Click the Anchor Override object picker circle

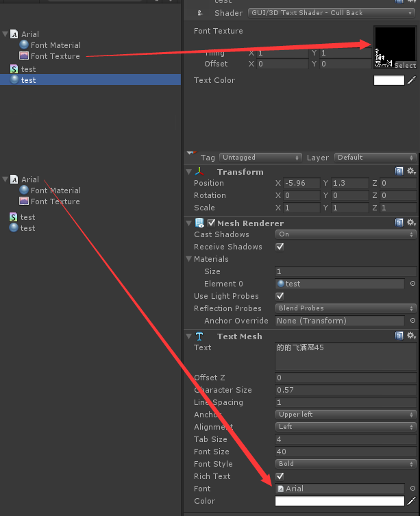pos(412,321)
